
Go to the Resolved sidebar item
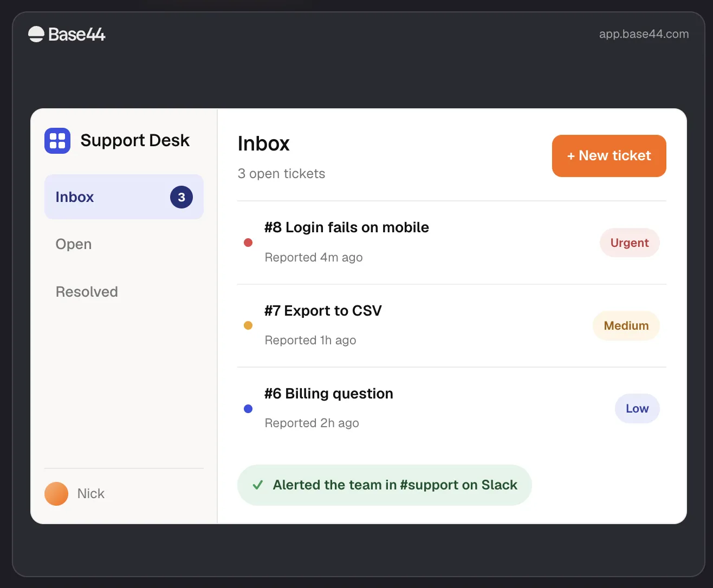[124, 292]
